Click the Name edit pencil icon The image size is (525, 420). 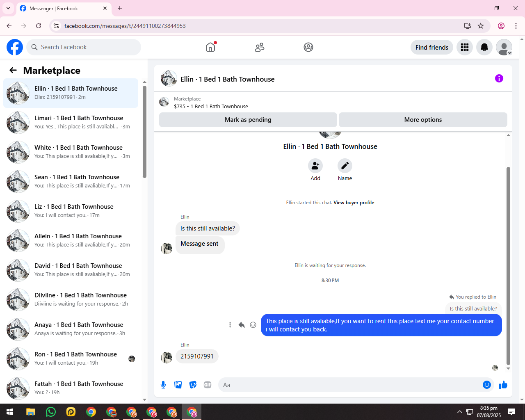(x=345, y=166)
